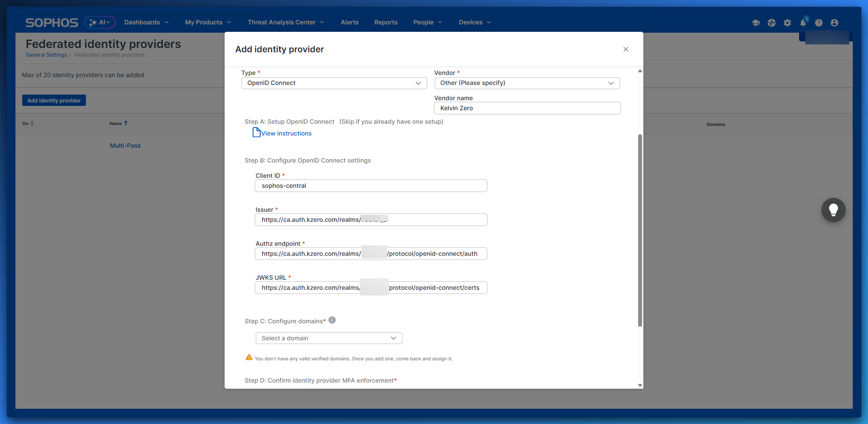Expand the Type dropdown showing OpenID Connect
The width and height of the screenshot is (868, 424).
(334, 83)
